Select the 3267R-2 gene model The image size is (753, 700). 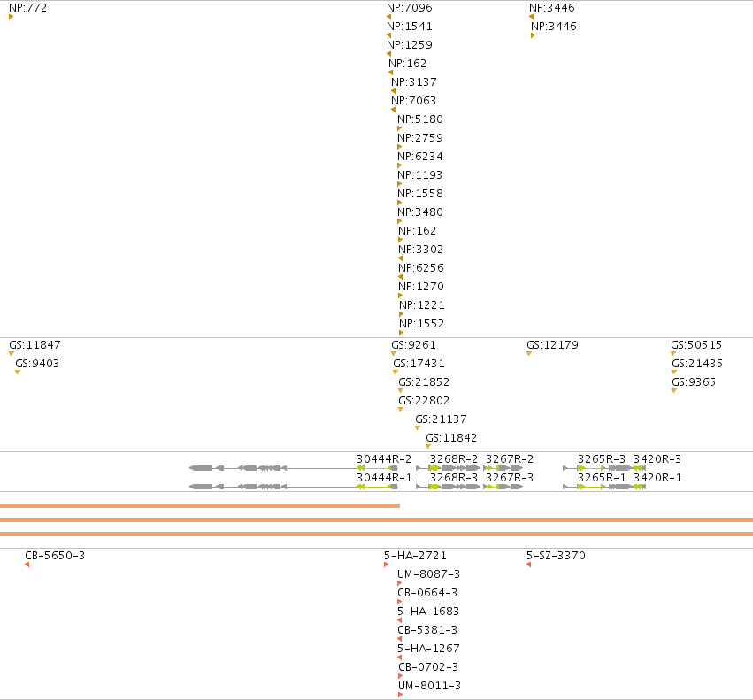[x=503, y=468]
